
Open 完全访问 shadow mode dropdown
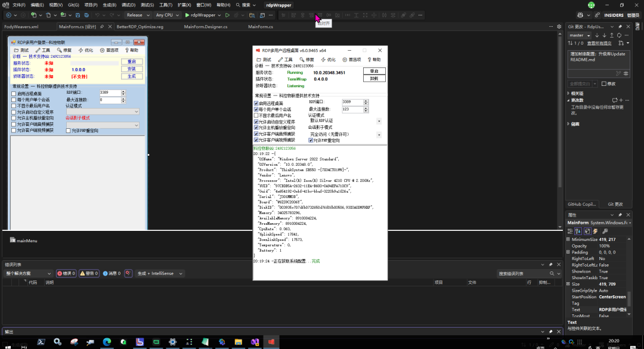pyautogui.click(x=379, y=135)
